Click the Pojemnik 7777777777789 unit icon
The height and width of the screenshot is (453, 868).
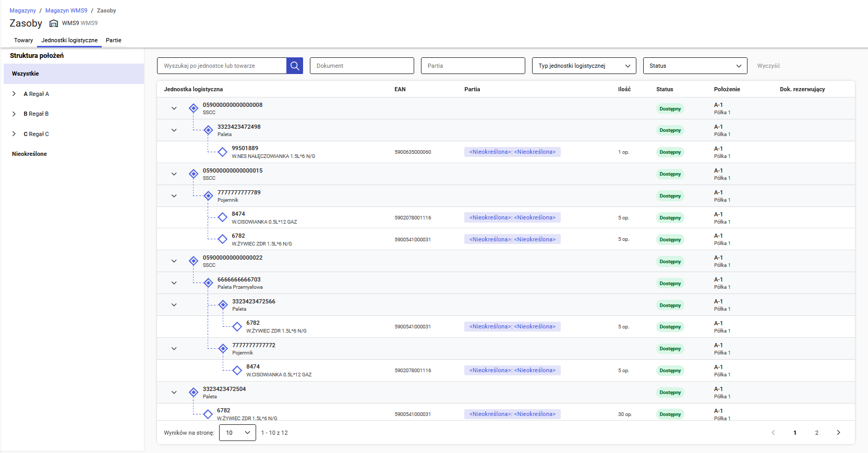pyautogui.click(x=208, y=196)
